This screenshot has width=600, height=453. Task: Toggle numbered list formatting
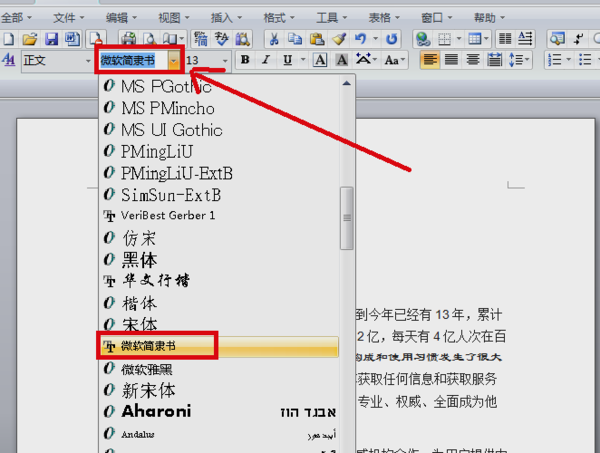coord(554,60)
